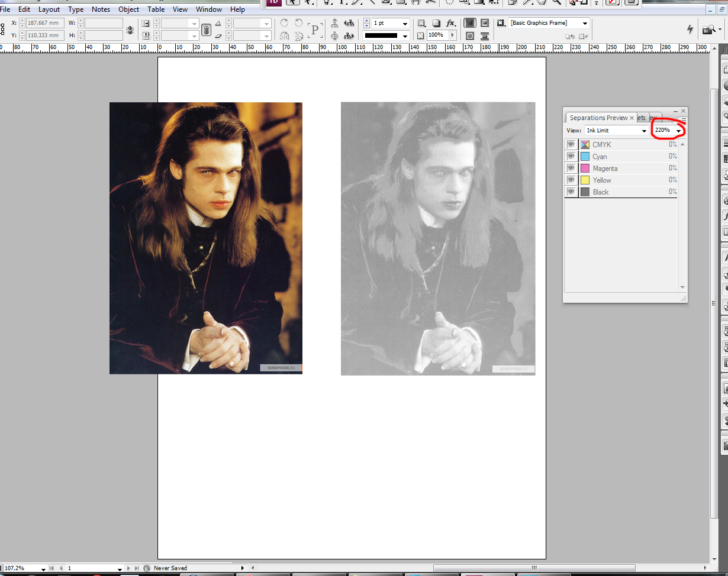Toggle visibility of the Black plate

point(571,192)
